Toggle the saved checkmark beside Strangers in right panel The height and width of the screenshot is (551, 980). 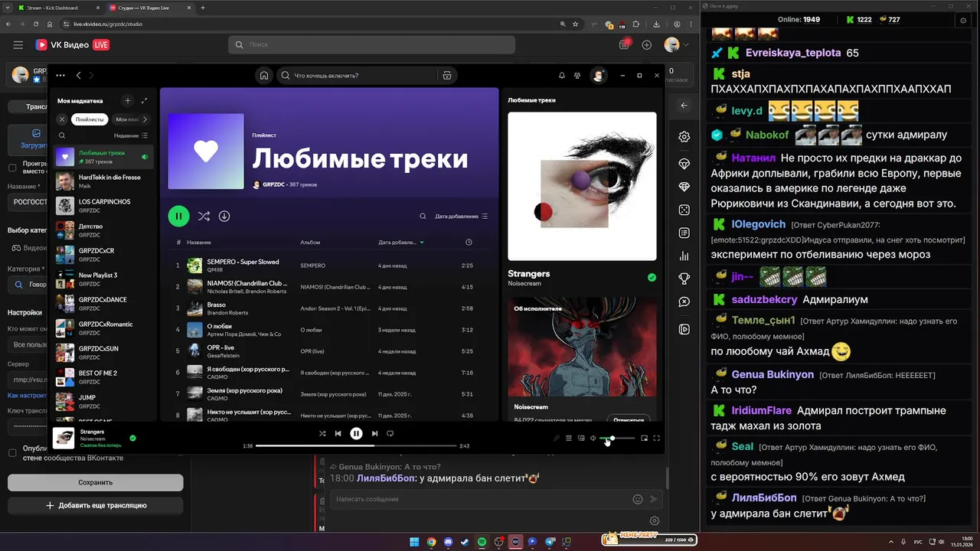pos(652,278)
